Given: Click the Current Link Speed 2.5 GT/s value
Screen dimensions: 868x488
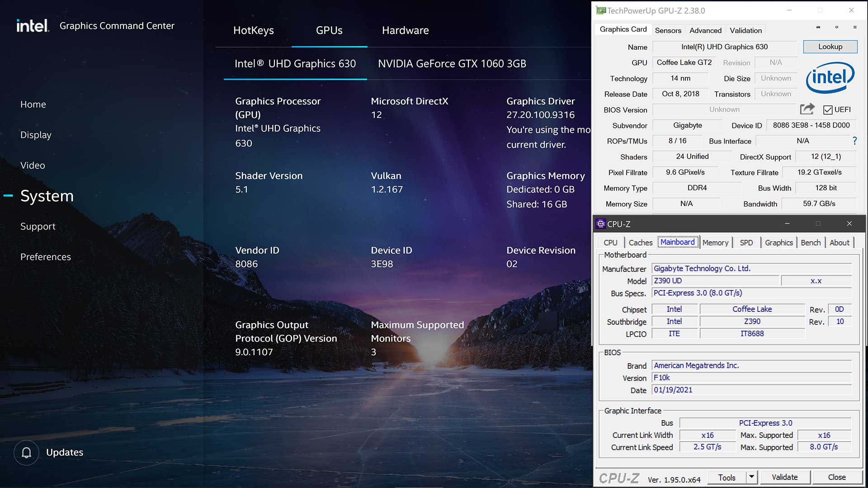Looking at the screenshot, I should (x=707, y=447).
